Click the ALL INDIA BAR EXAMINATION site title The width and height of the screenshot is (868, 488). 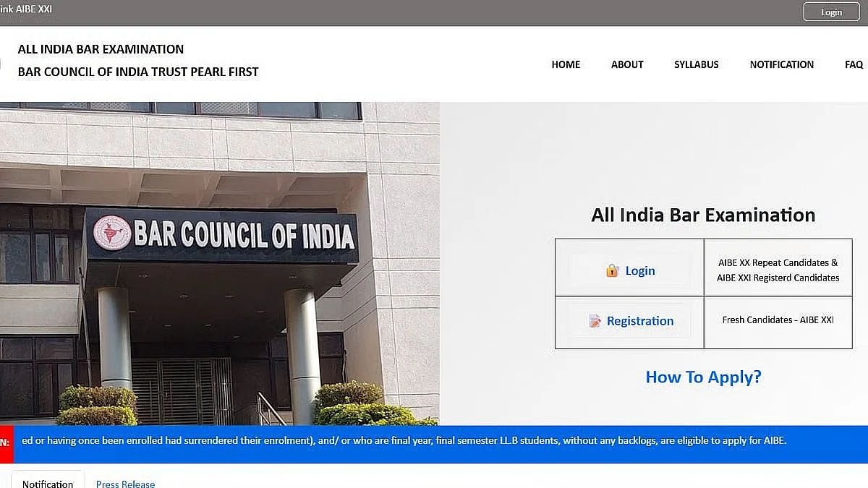click(101, 49)
